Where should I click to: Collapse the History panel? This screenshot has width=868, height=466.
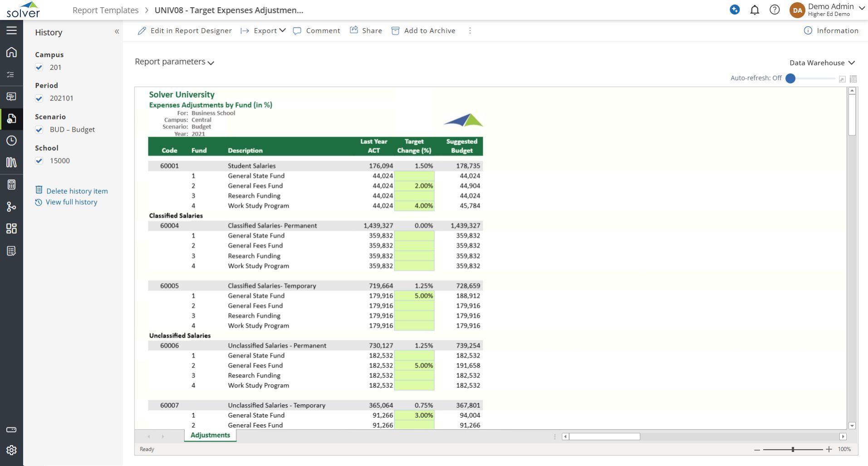point(117,32)
